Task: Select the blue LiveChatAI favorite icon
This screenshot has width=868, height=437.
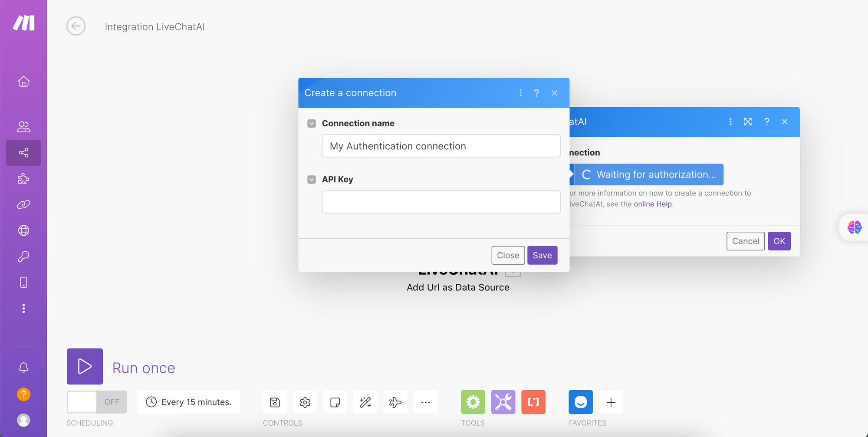Action: pos(581,402)
